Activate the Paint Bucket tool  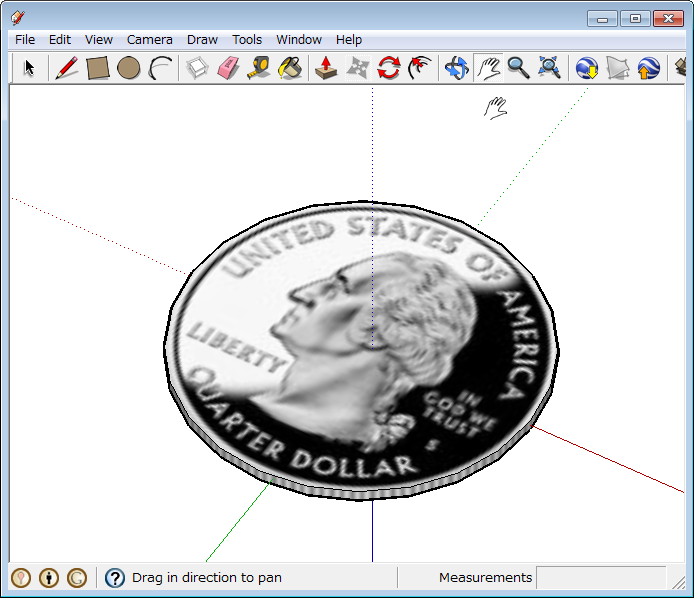290,68
